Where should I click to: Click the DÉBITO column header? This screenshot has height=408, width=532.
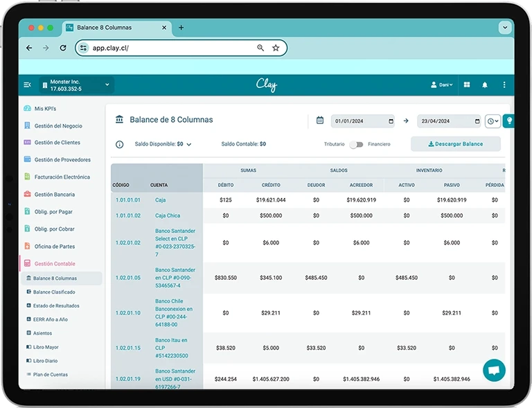[226, 185]
